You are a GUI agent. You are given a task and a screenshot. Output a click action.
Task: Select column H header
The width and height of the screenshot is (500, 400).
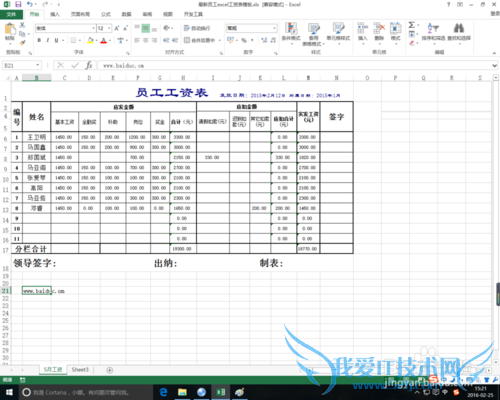[x=183, y=78]
